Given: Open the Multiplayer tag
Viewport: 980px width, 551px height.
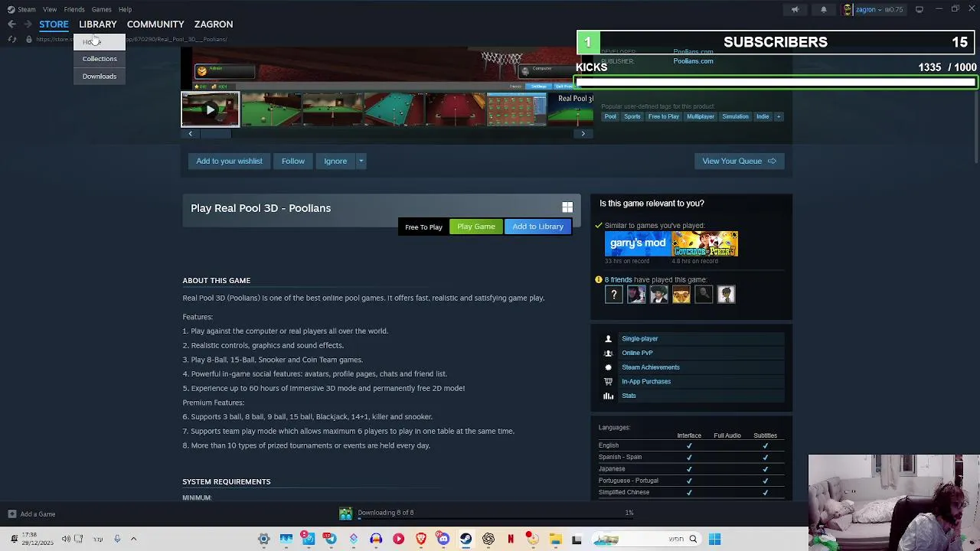Looking at the screenshot, I should click(x=701, y=116).
